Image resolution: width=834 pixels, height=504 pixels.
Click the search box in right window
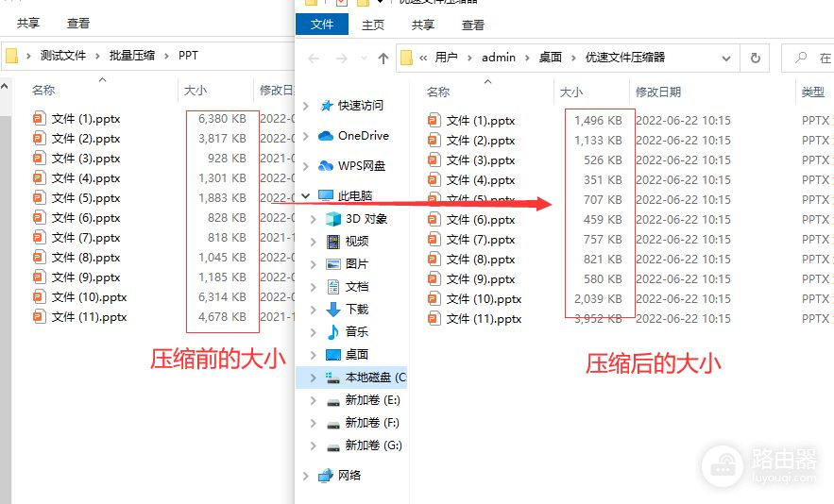click(x=812, y=58)
